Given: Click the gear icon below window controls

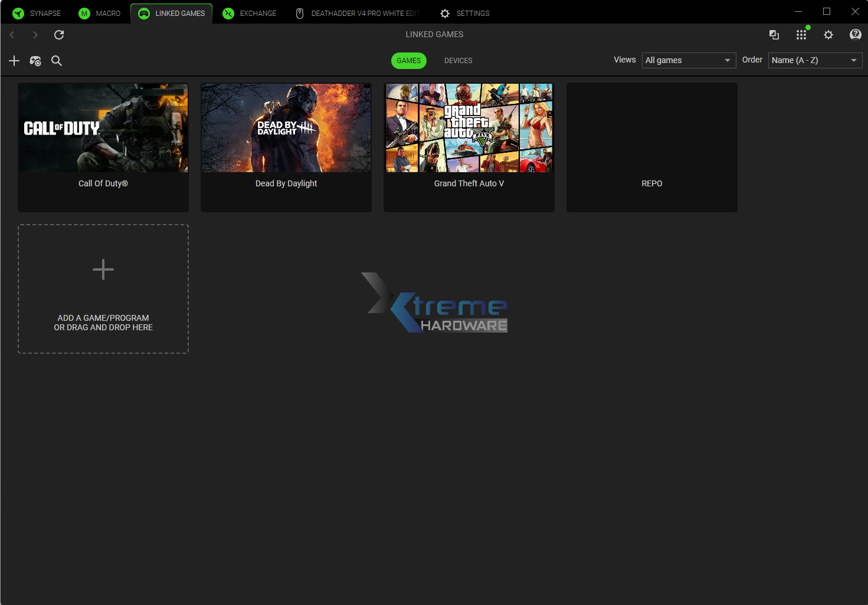Looking at the screenshot, I should (828, 35).
